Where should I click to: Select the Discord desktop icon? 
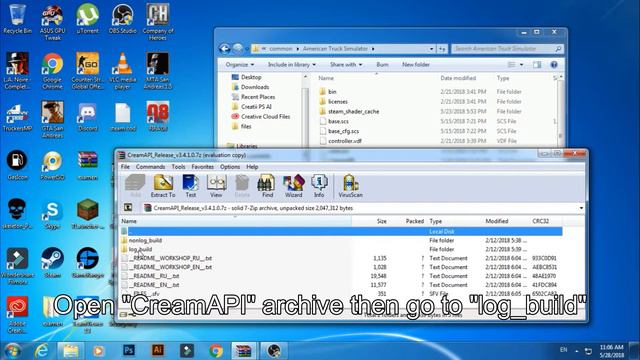(x=87, y=117)
